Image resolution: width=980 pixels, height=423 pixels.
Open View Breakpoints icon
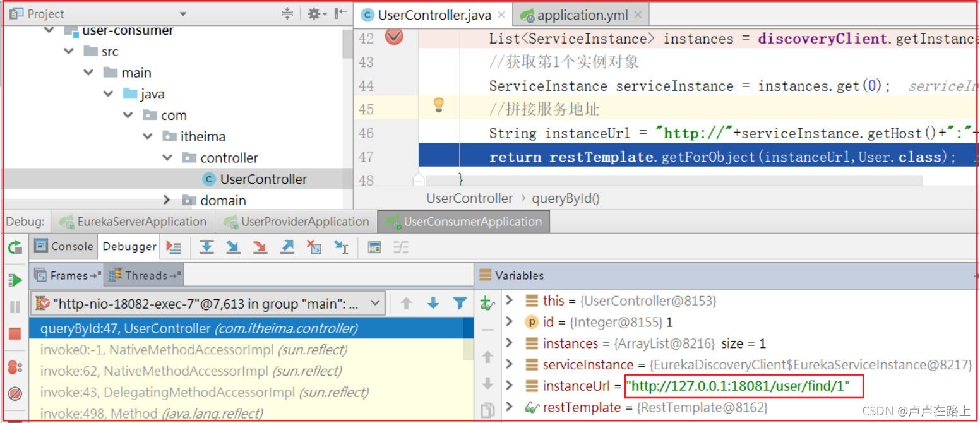(15, 367)
